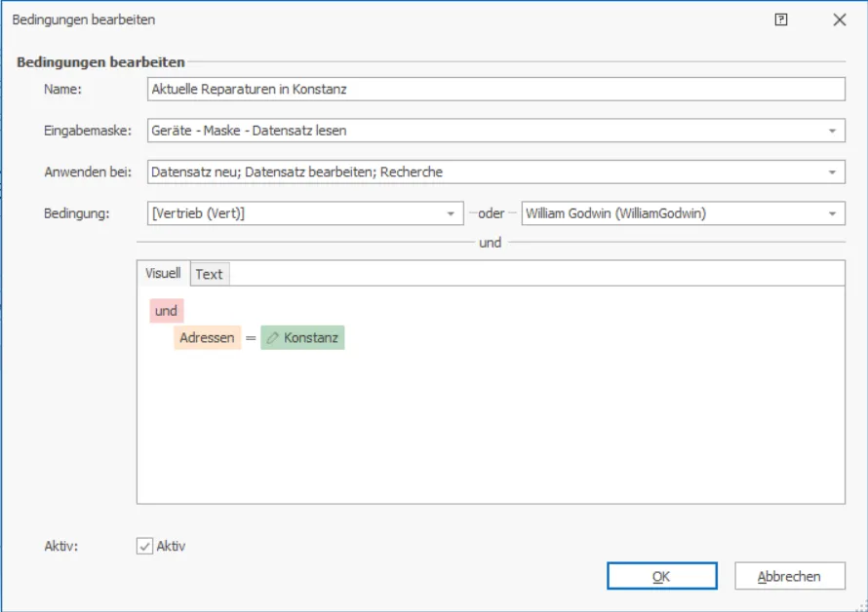Click the green Konstanz value tag
Image resolution: width=868 pixels, height=612 pixels.
point(302,338)
